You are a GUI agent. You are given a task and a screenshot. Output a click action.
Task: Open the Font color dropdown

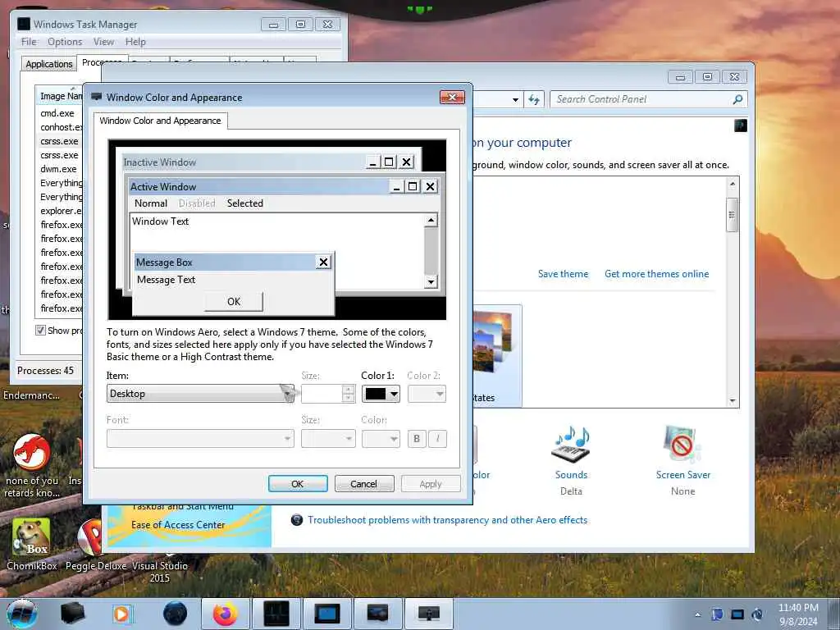coord(381,439)
